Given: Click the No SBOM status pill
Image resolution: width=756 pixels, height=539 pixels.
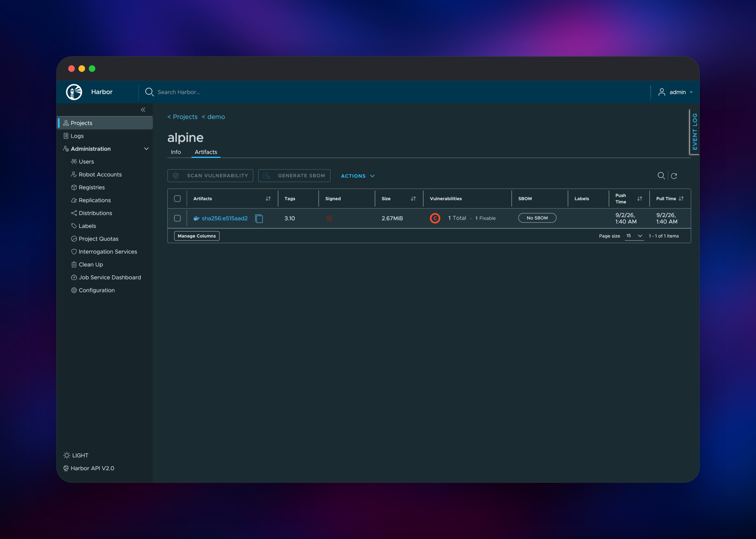Looking at the screenshot, I should click(537, 218).
